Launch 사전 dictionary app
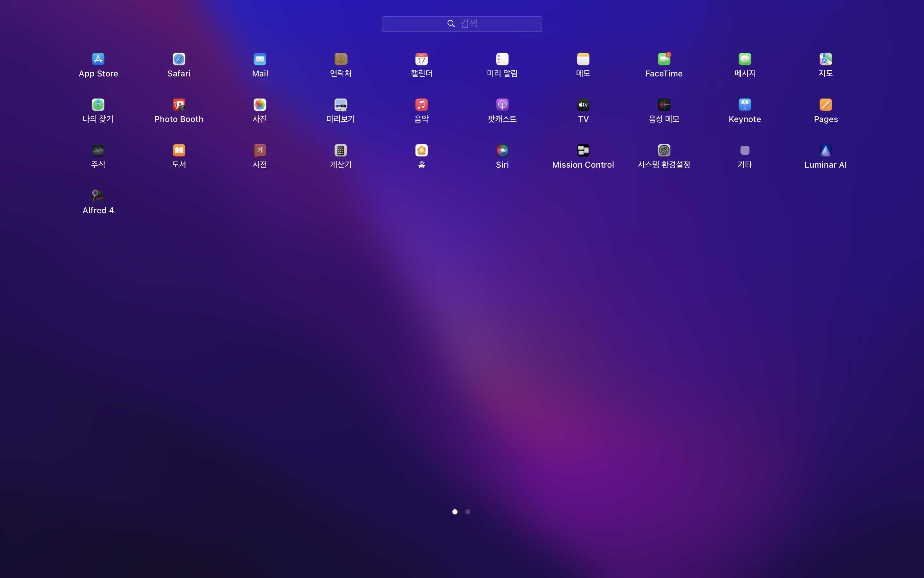This screenshot has width=924, height=578. pyautogui.click(x=260, y=150)
